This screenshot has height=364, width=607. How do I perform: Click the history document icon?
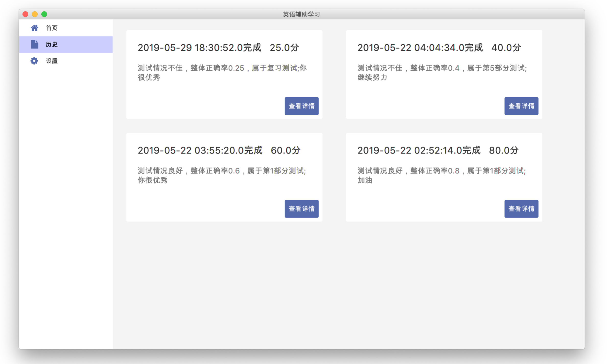click(x=34, y=44)
